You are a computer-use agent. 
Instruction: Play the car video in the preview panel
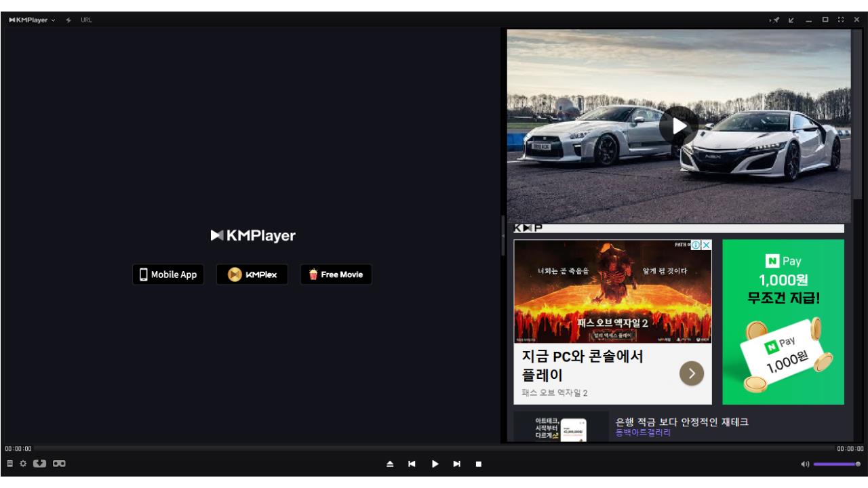[679, 125]
